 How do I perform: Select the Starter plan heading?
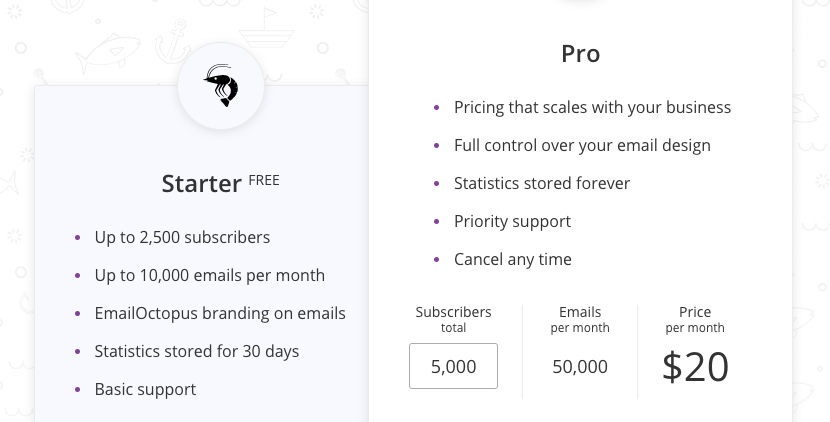[x=201, y=184]
